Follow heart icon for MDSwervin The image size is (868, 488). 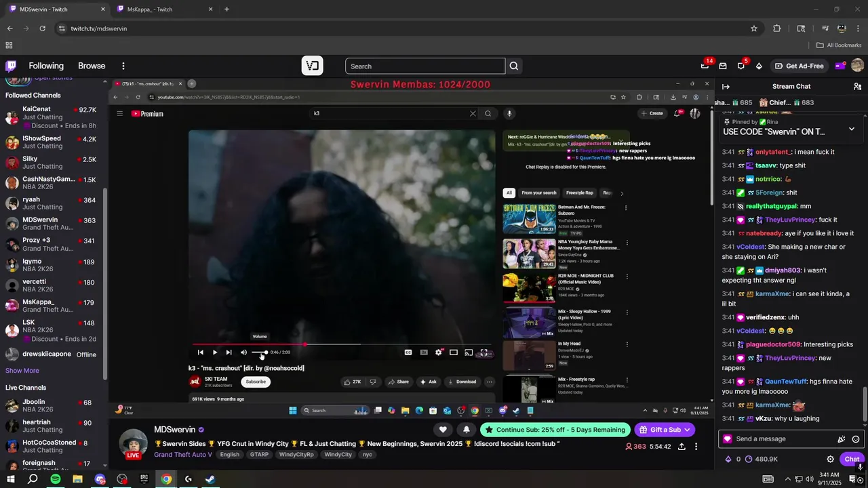click(x=443, y=430)
